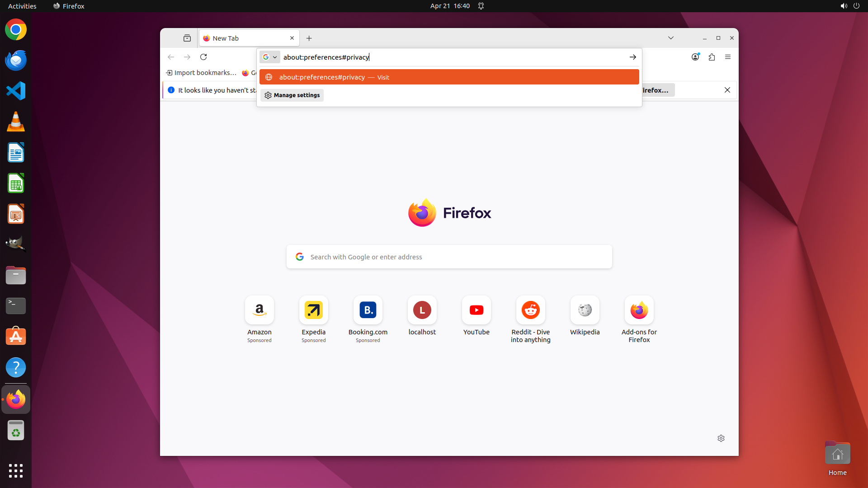This screenshot has width=868, height=488.
Task: Select the New Tab tab
Action: point(244,38)
